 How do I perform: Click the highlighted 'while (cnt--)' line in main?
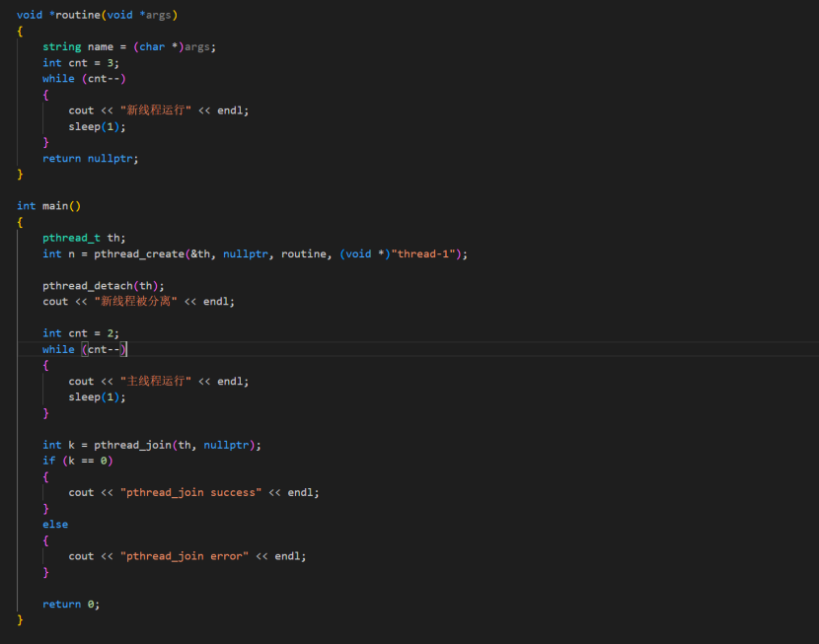click(x=84, y=350)
